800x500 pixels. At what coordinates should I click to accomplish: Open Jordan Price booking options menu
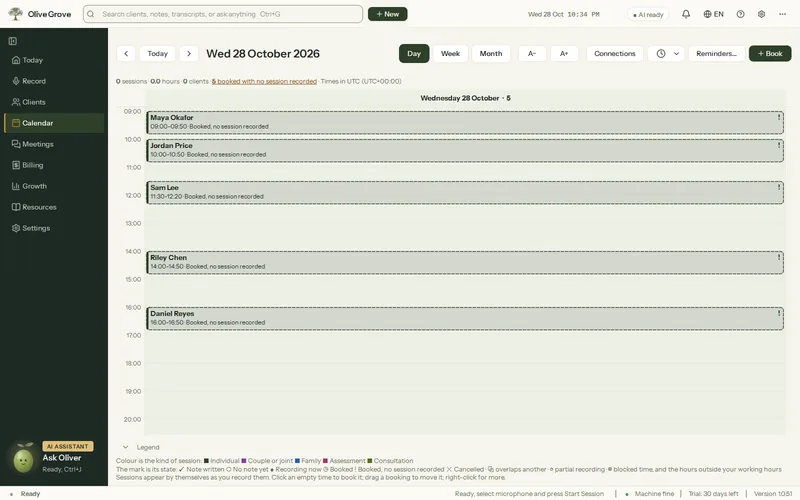click(779, 145)
